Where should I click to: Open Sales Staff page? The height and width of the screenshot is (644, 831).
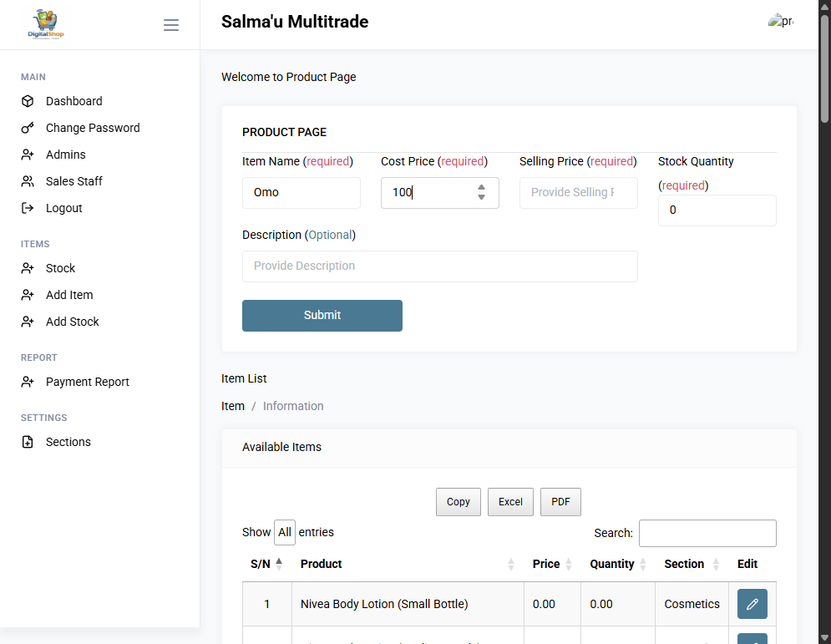point(73,181)
